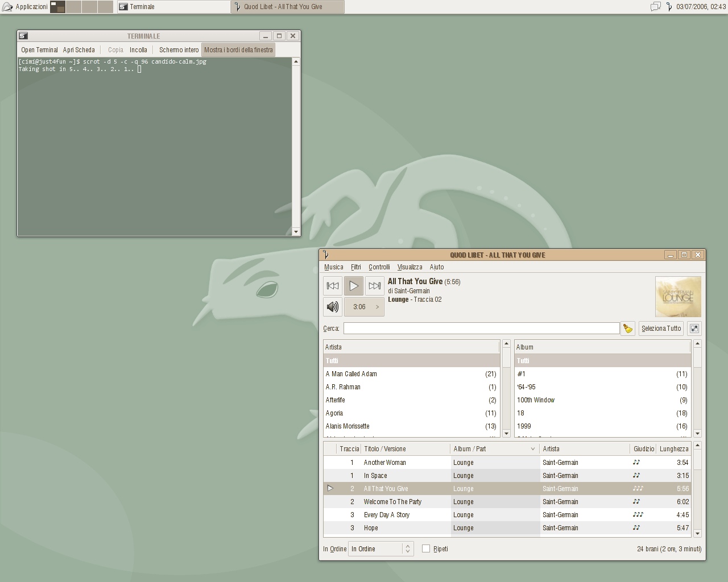Click terminal scrollbar down arrow

pos(296,232)
